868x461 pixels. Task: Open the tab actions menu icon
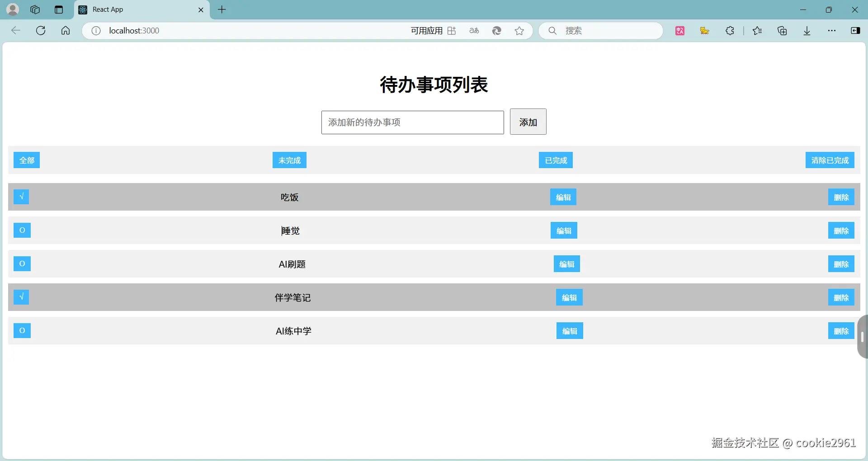(x=59, y=9)
